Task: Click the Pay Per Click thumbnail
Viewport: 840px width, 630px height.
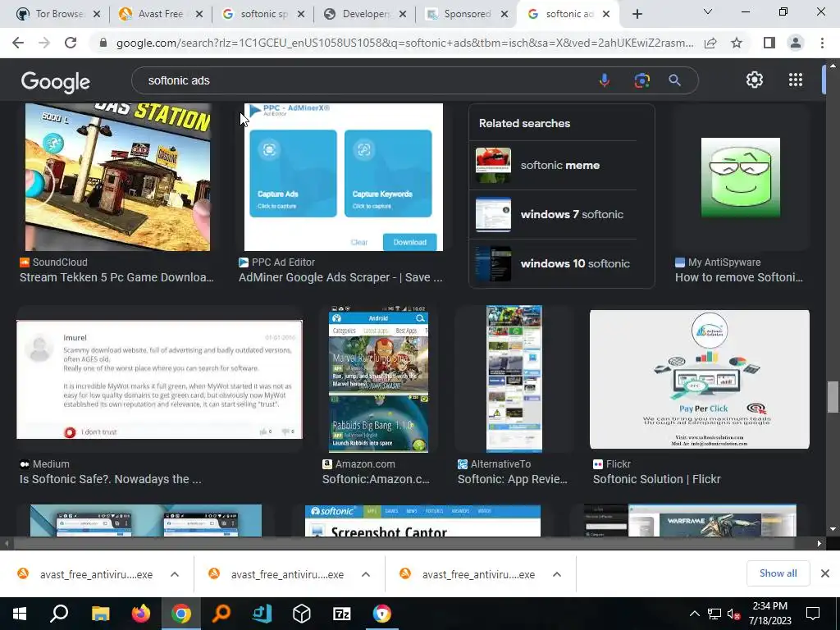Action: click(x=699, y=379)
